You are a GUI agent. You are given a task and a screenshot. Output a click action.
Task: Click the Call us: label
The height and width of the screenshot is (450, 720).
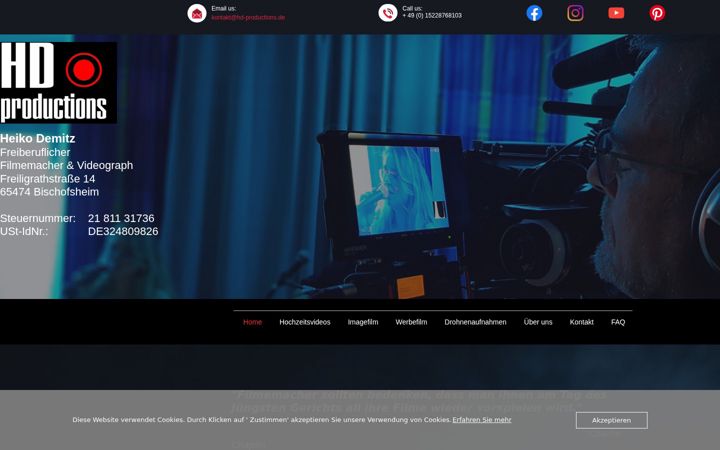tap(412, 8)
